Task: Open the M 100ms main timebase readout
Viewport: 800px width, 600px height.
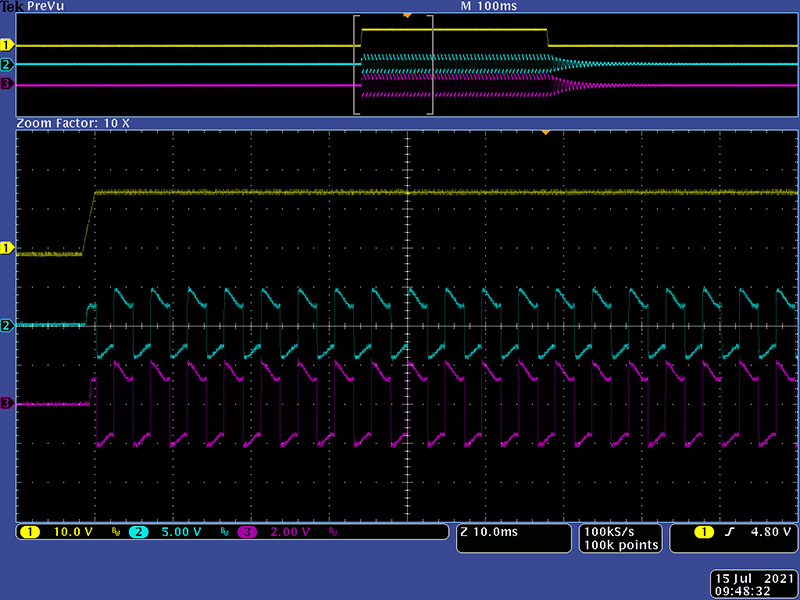Action: 486,6
